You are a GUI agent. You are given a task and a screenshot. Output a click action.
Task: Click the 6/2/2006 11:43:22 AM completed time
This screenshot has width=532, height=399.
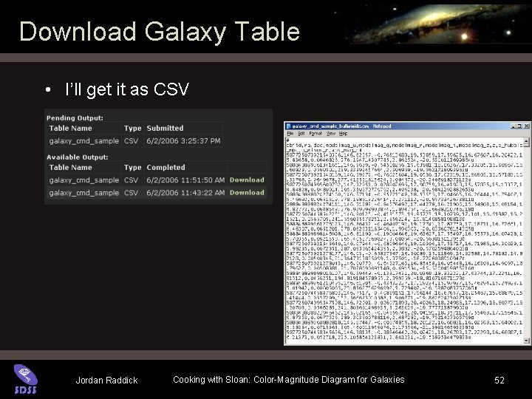185,192
